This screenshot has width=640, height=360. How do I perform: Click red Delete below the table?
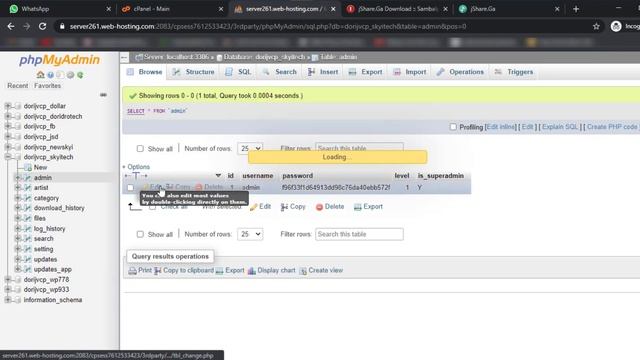(x=330, y=207)
